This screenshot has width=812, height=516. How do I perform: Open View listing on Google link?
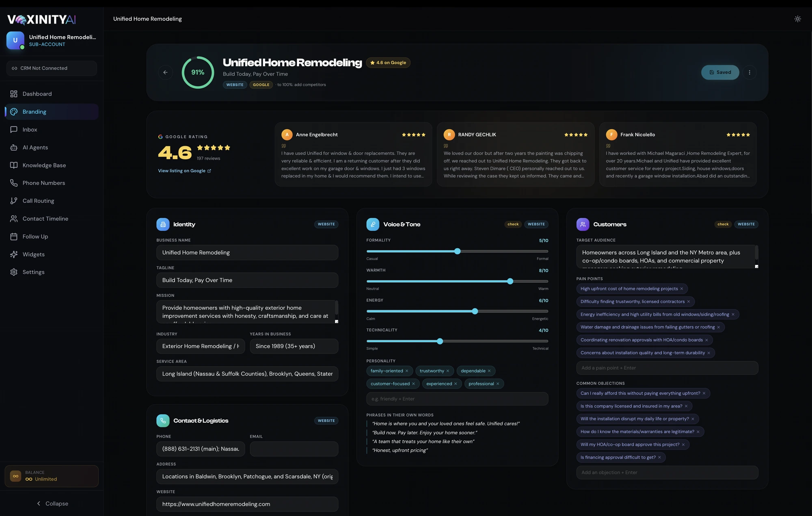184,171
